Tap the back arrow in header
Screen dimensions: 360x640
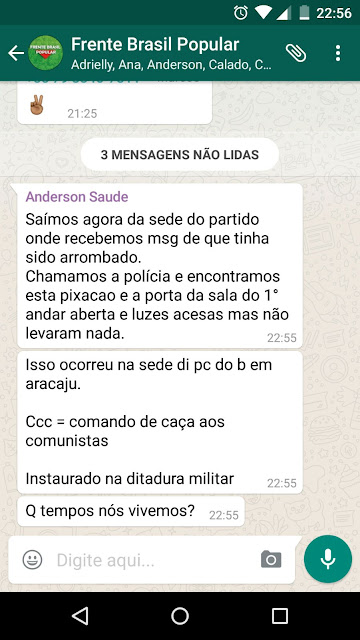pyautogui.click(x=16, y=53)
